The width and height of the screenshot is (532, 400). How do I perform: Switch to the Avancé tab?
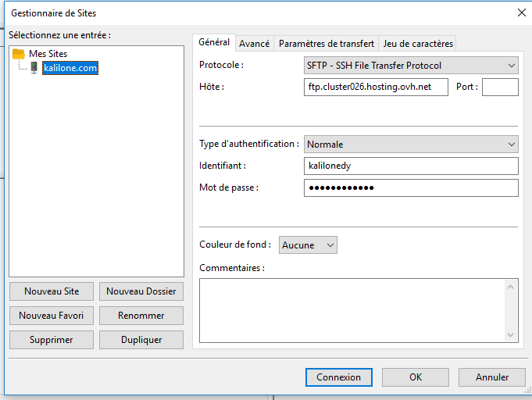pyautogui.click(x=254, y=44)
